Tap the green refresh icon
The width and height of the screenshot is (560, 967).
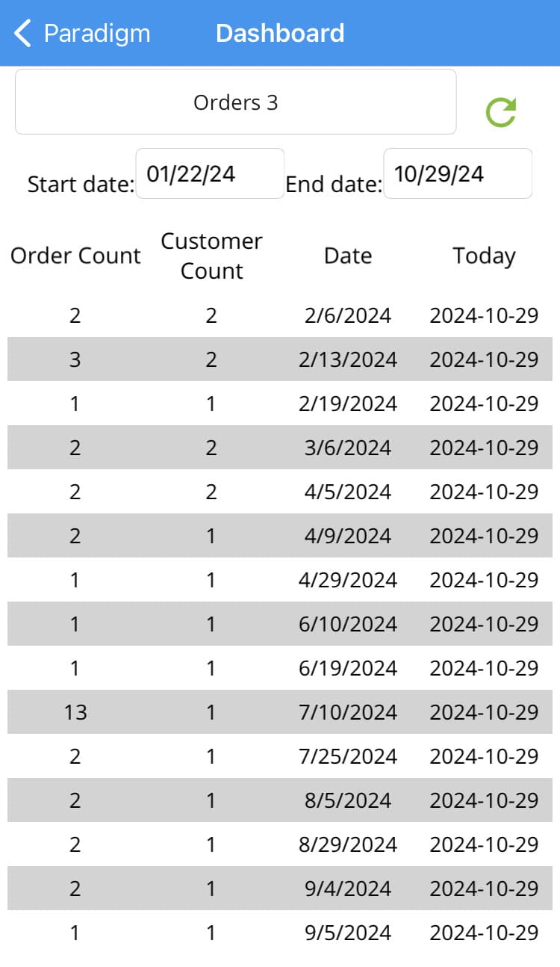(x=501, y=112)
